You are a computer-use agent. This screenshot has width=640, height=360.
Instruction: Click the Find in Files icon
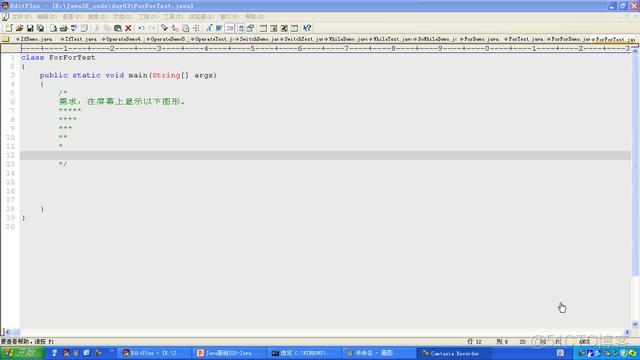(185, 28)
